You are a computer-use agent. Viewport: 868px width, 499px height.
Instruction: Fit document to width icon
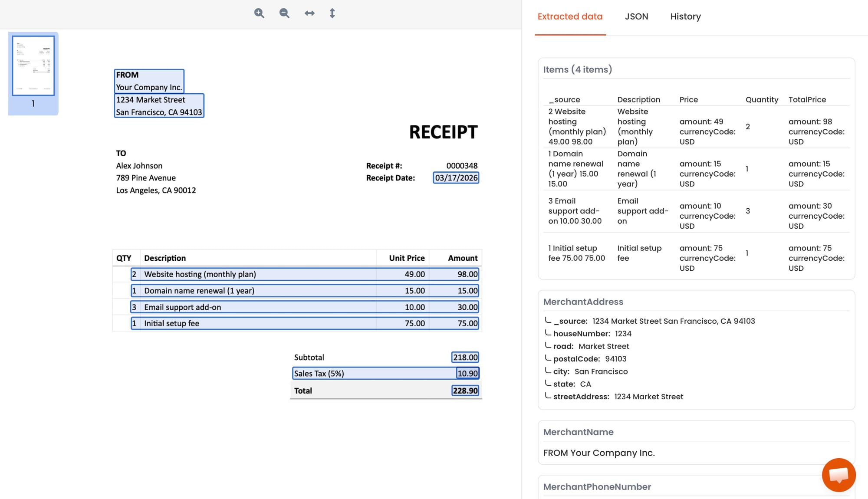click(309, 13)
